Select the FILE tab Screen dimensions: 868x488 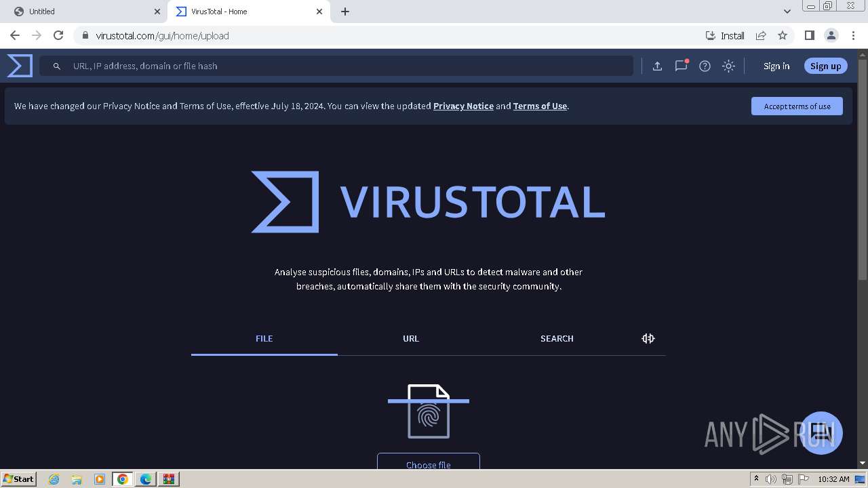point(264,338)
